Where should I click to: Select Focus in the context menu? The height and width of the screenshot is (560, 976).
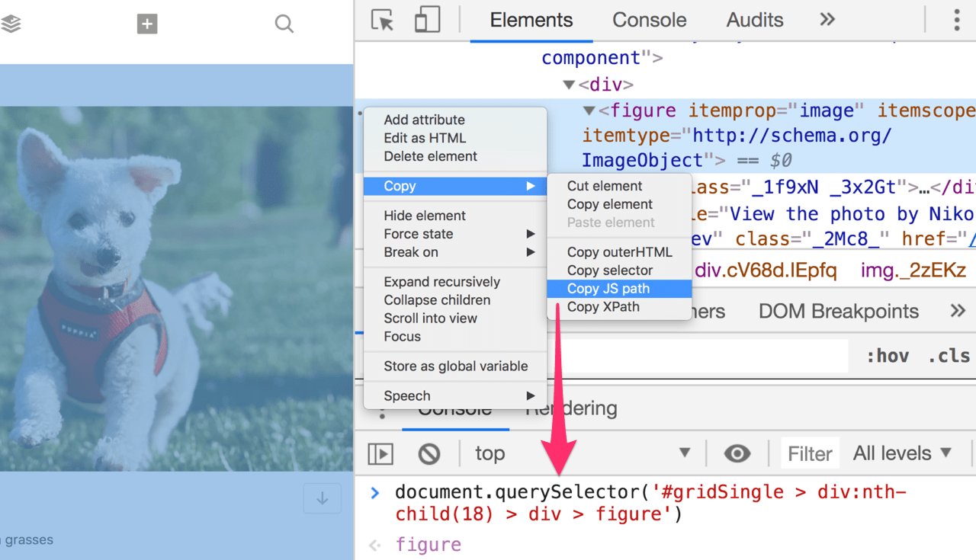[x=402, y=337]
